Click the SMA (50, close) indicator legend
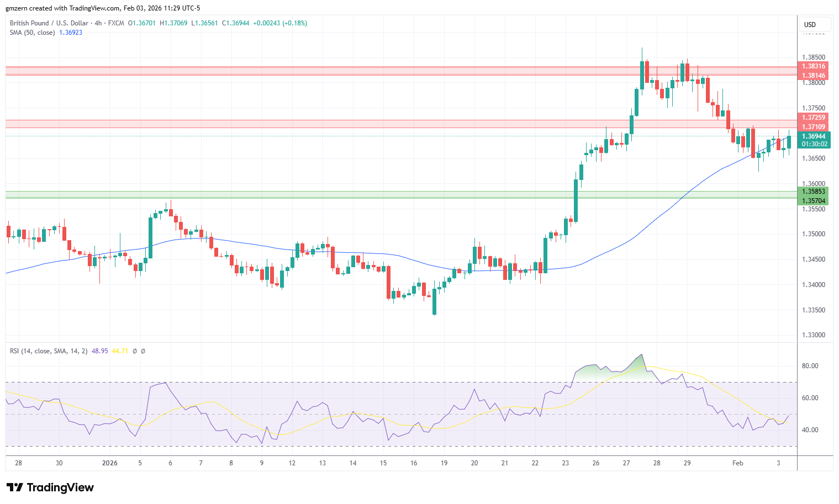Viewport: 839px width, 504px height. click(33, 33)
